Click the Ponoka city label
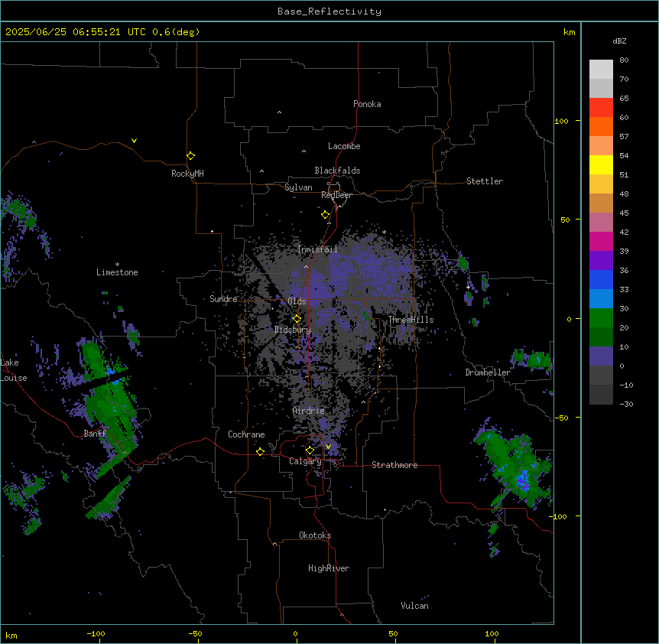Image resolution: width=659 pixels, height=644 pixels. point(367,104)
